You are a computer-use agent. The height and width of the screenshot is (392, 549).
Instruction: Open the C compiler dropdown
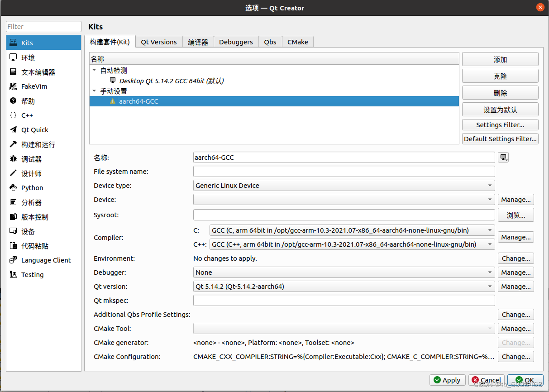pyautogui.click(x=353, y=230)
